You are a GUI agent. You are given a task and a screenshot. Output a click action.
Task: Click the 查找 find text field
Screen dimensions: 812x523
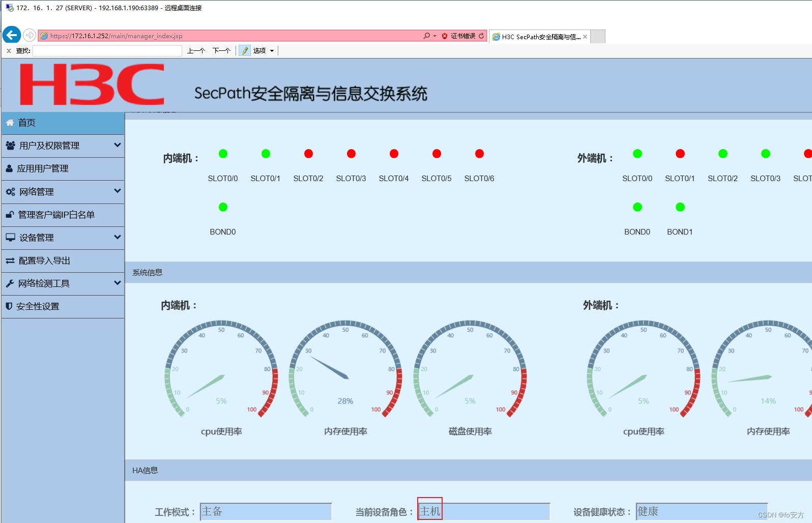[x=107, y=51]
